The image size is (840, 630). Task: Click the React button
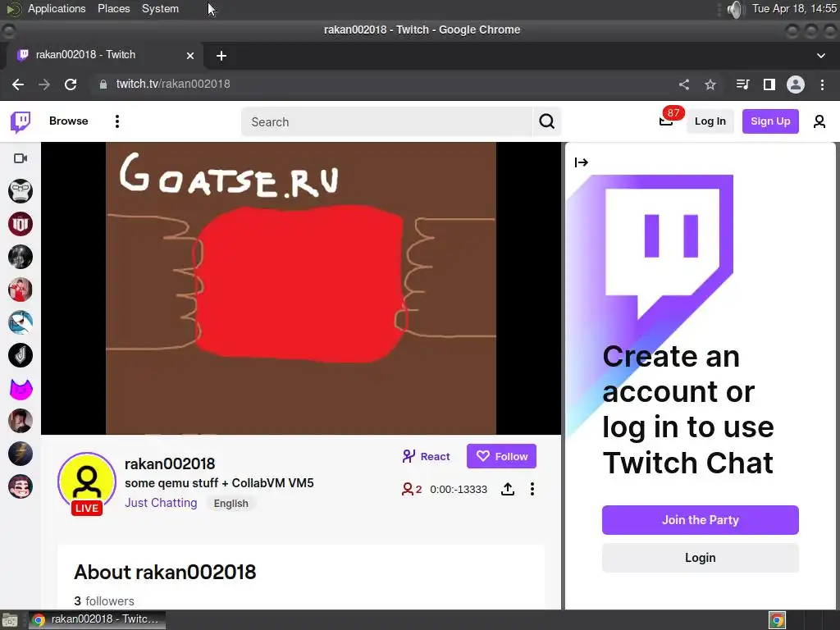427,456
